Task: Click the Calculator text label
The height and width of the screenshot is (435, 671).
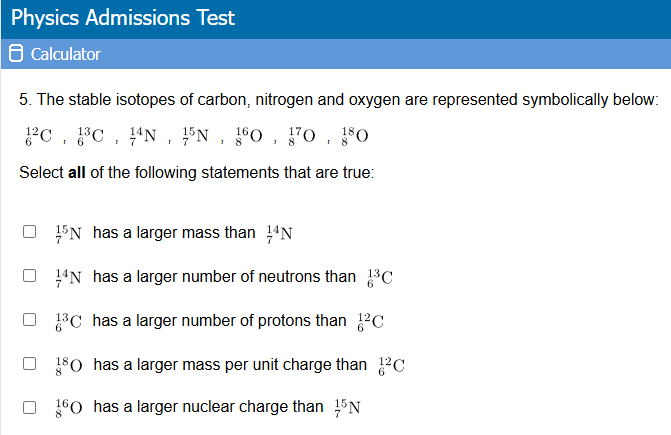Action: coord(65,54)
